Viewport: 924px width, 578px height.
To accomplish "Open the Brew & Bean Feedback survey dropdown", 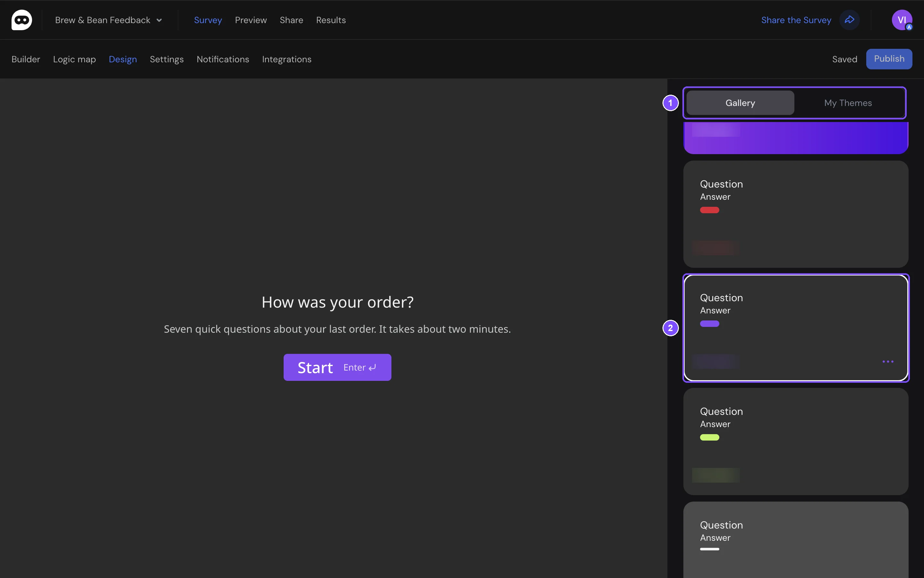I will 108,20.
